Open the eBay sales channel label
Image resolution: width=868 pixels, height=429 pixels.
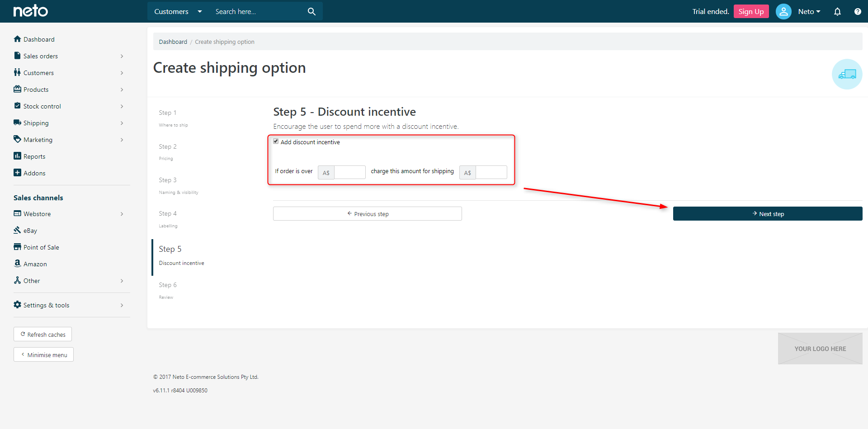30,231
